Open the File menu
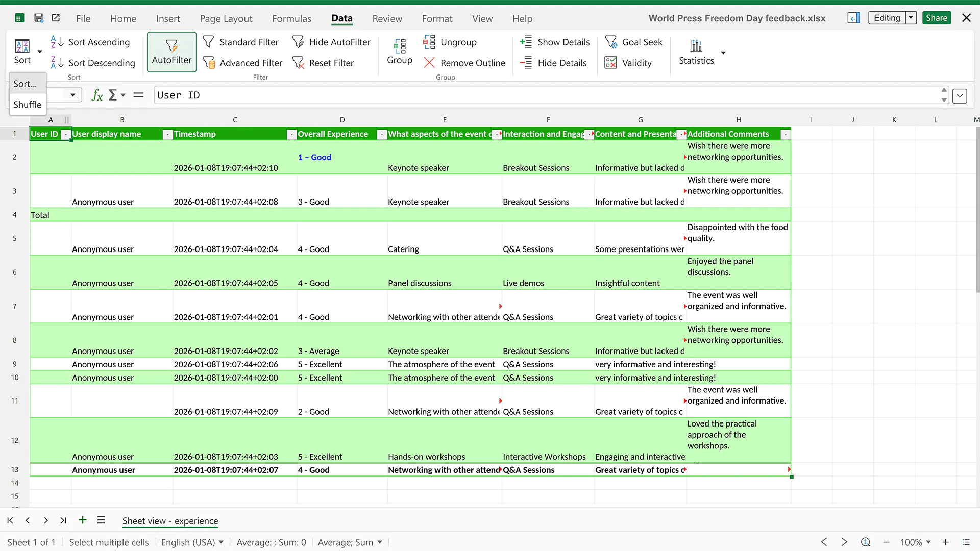This screenshot has height=551, width=980. pyautogui.click(x=83, y=18)
